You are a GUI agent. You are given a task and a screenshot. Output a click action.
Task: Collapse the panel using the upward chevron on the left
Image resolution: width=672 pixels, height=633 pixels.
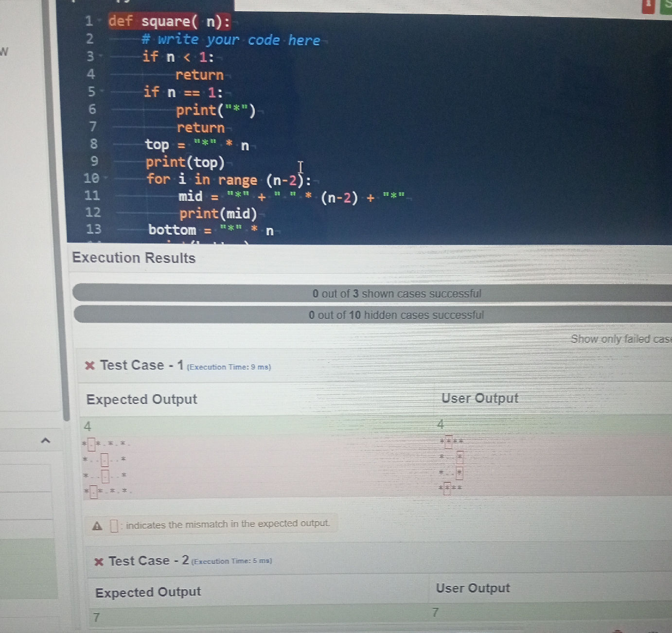(x=45, y=441)
